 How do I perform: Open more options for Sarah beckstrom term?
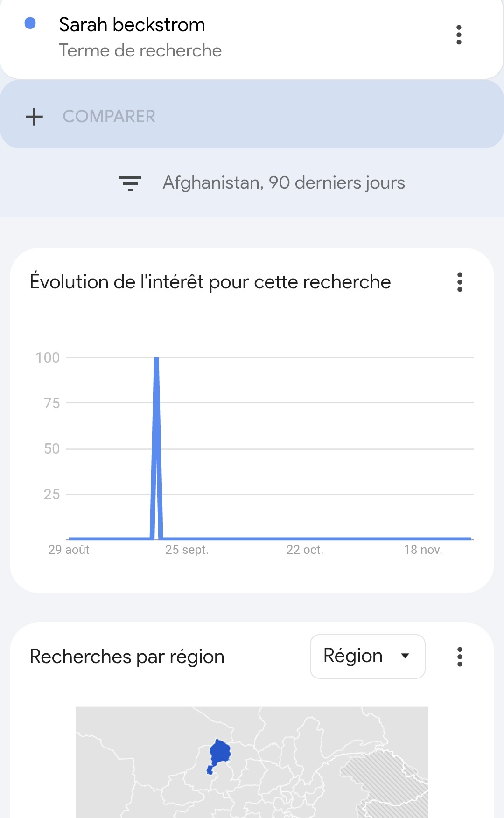pyautogui.click(x=459, y=35)
